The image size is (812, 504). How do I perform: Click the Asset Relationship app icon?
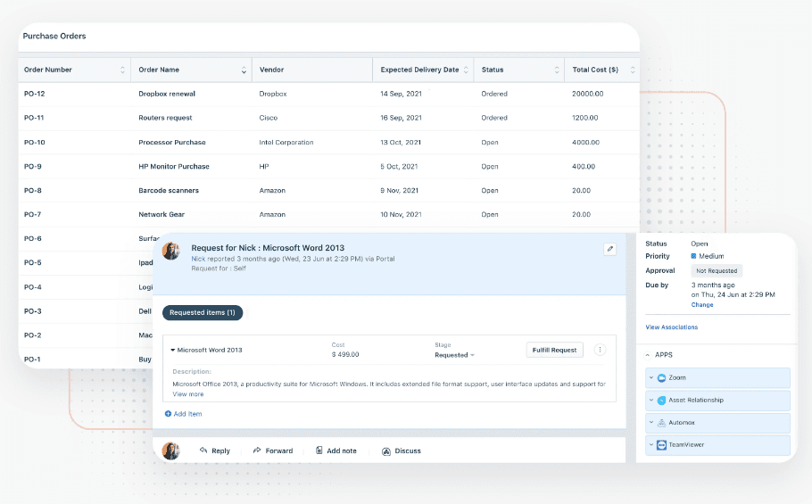tap(661, 401)
